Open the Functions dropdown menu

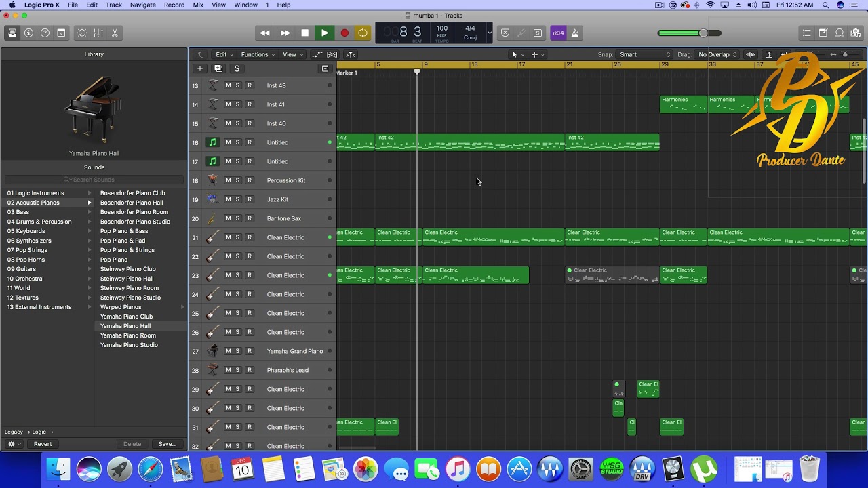(x=258, y=54)
